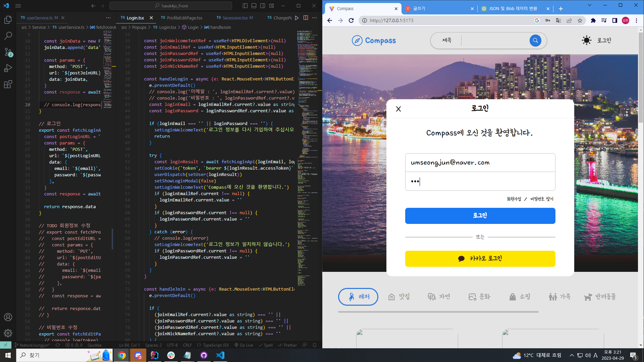The width and height of the screenshot is (644, 362).
Task: Expand browser tab search chevron
Action: [x=590, y=5]
